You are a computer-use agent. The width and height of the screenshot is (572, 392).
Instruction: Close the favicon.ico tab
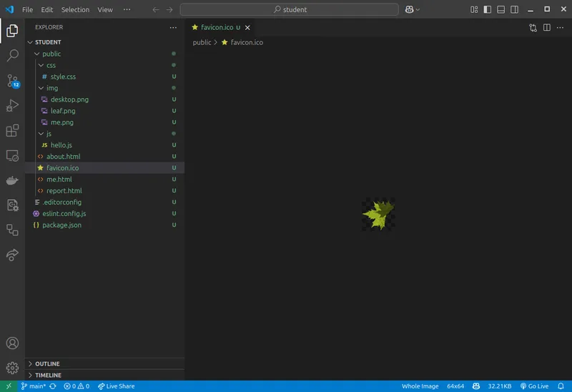click(247, 28)
